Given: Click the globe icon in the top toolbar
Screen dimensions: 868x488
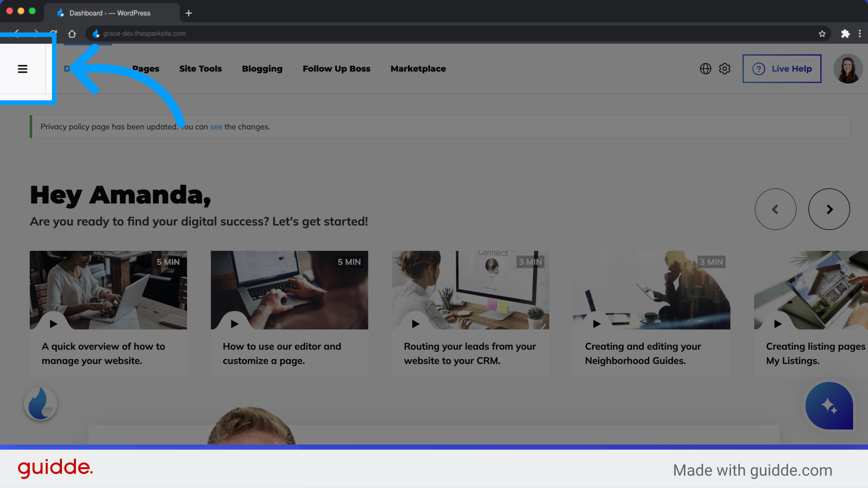Looking at the screenshot, I should pos(705,69).
